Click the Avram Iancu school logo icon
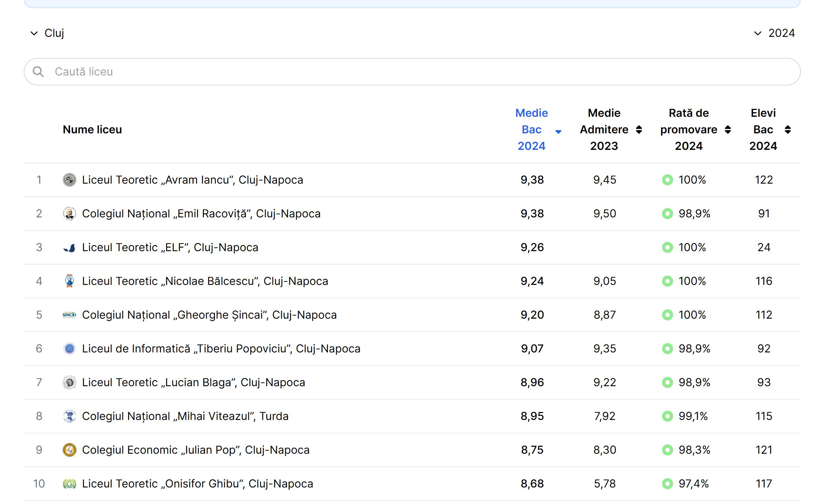Viewport: 835px width, 504px height. click(x=69, y=180)
